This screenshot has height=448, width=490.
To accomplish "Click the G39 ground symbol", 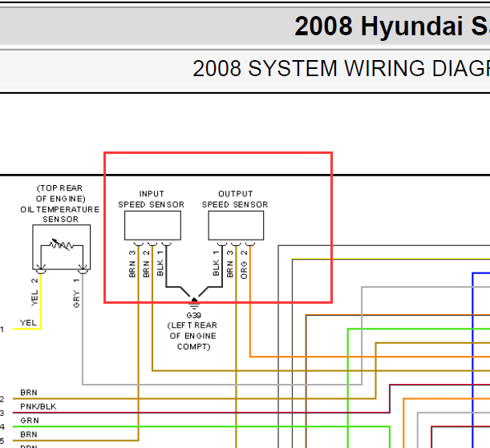I will pos(194,304).
